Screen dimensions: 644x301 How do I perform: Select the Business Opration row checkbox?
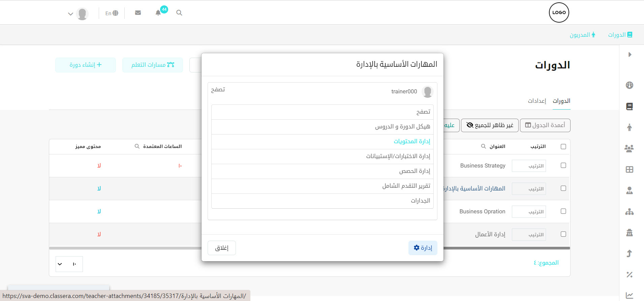coord(563,211)
